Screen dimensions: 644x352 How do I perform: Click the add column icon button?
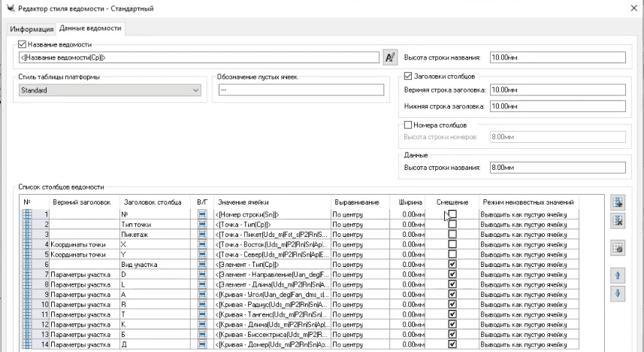coord(619,202)
